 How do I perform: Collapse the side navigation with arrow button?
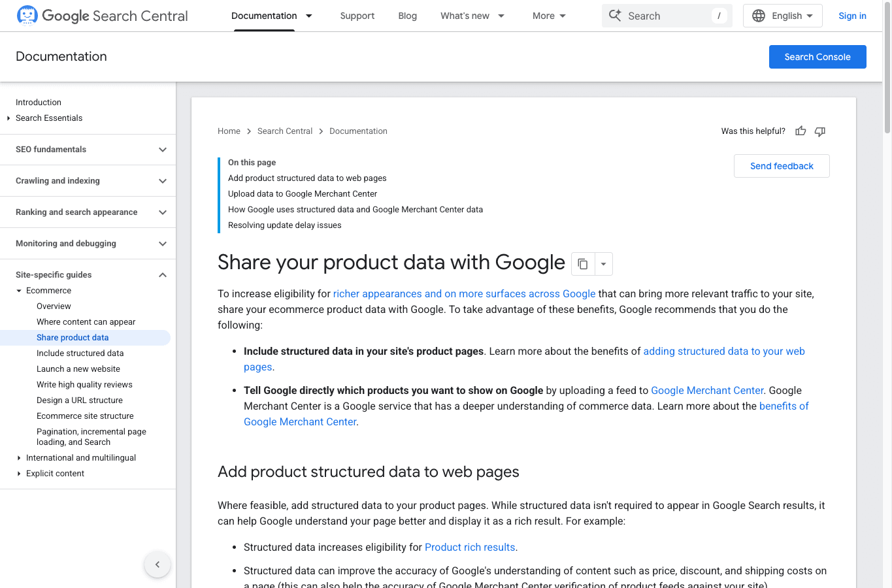coord(157,564)
